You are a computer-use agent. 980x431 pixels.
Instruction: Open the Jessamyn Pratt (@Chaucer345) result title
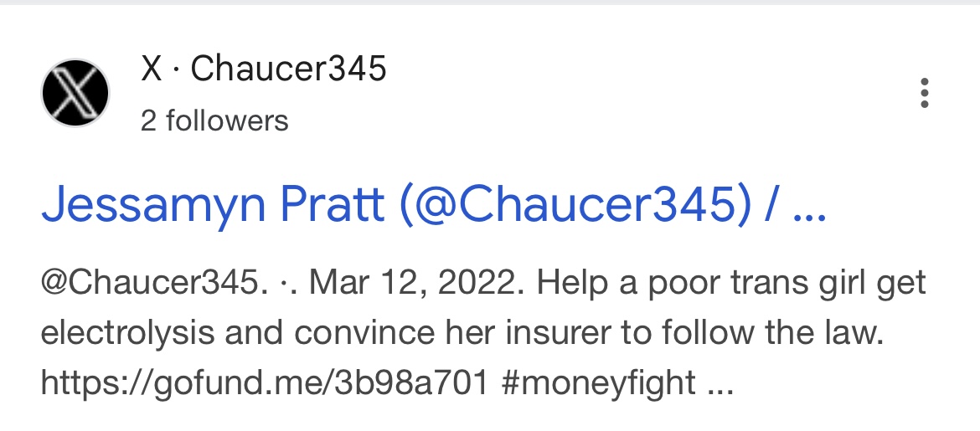(433, 205)
